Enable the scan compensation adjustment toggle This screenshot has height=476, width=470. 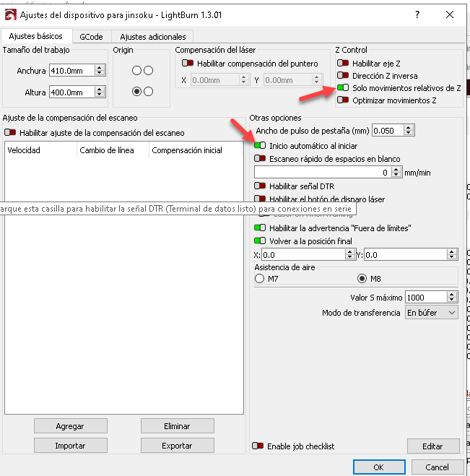10,132
